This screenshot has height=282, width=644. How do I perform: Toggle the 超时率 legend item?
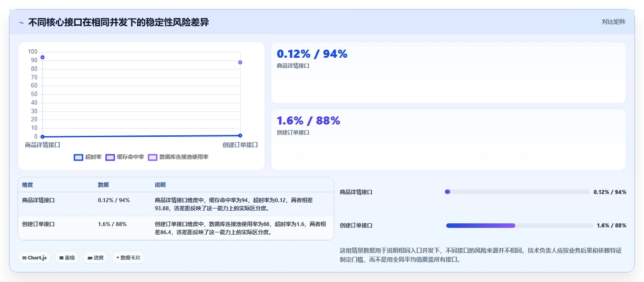click(x=88, y=157)
